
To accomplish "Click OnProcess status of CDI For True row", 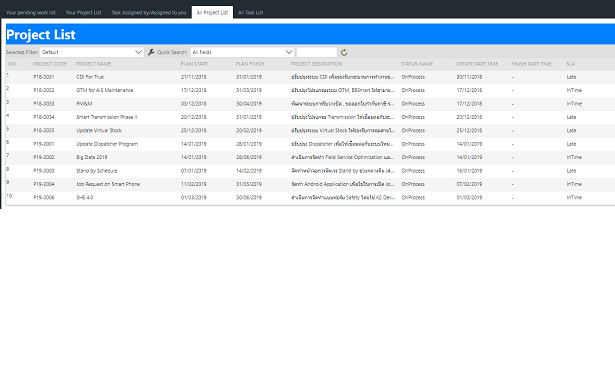I will pos(413,77).
